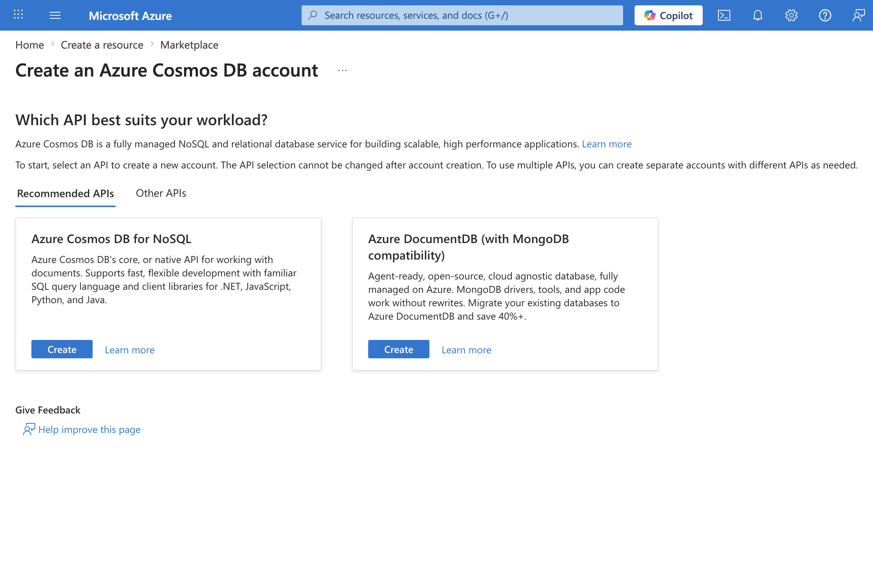Open Learn more for Azure DocumentDB

pos(466,350)
